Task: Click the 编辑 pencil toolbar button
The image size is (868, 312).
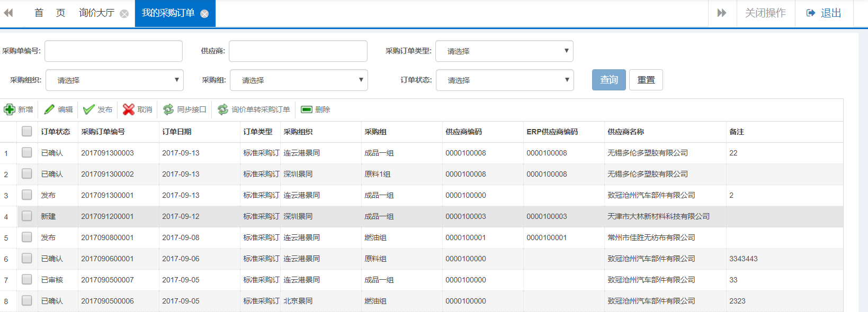Action: coord(58,109)
